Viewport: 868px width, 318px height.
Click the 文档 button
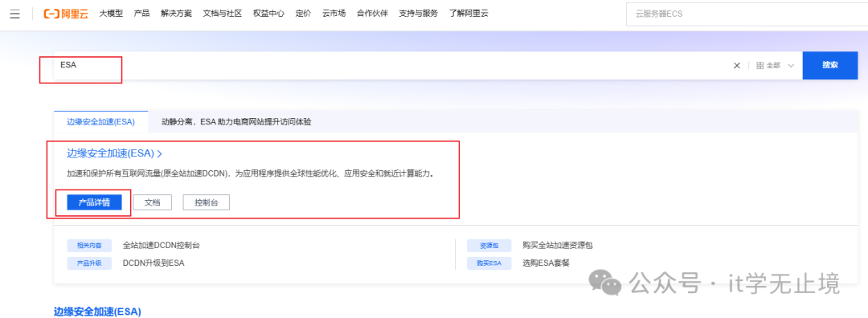pyautogui.click(x=152, y=202)
